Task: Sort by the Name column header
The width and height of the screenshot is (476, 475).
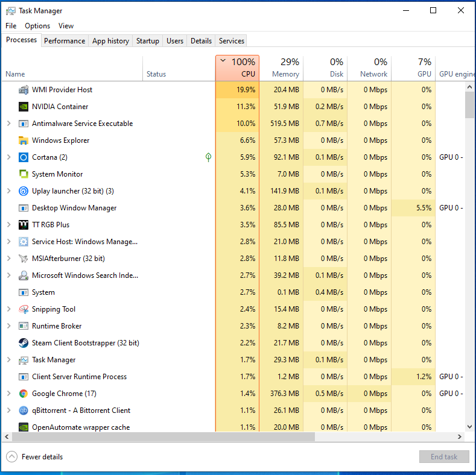Action: tap(72, 68)
